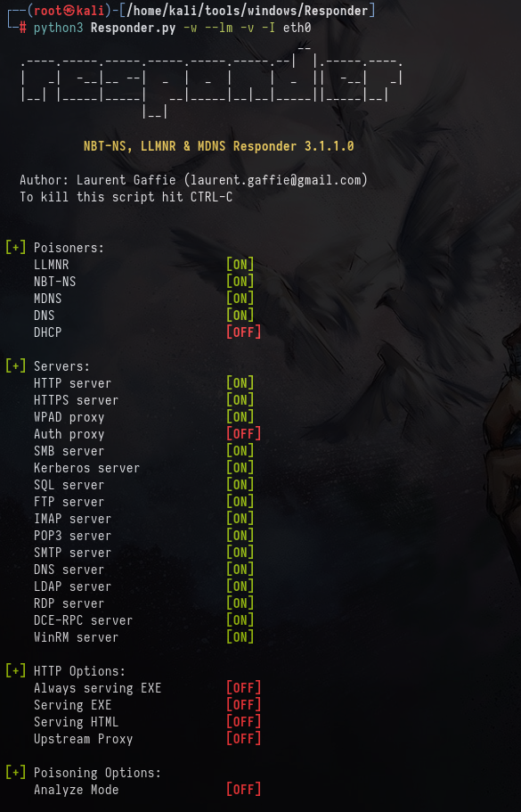Click the Responder.py filename in the command

pyautogui.click(x=133, y=28)
